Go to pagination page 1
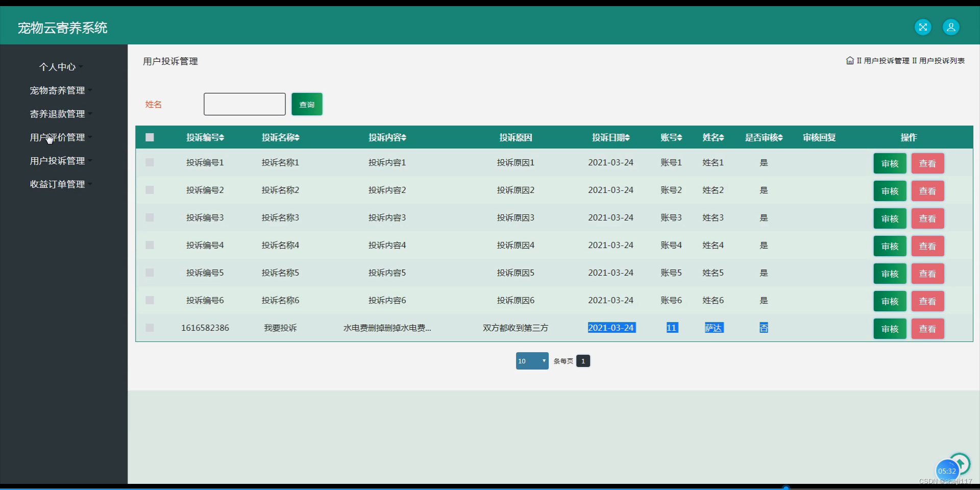 (x=583, y=361)
